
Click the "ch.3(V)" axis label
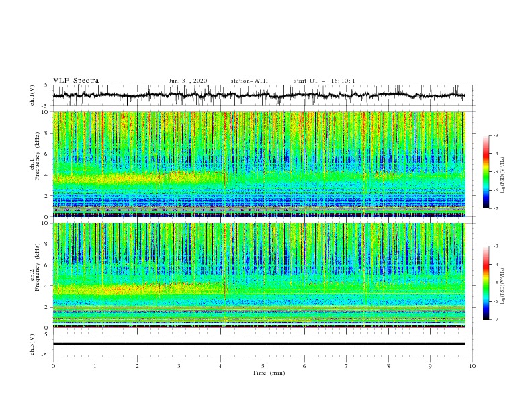(x=32, y=345)
